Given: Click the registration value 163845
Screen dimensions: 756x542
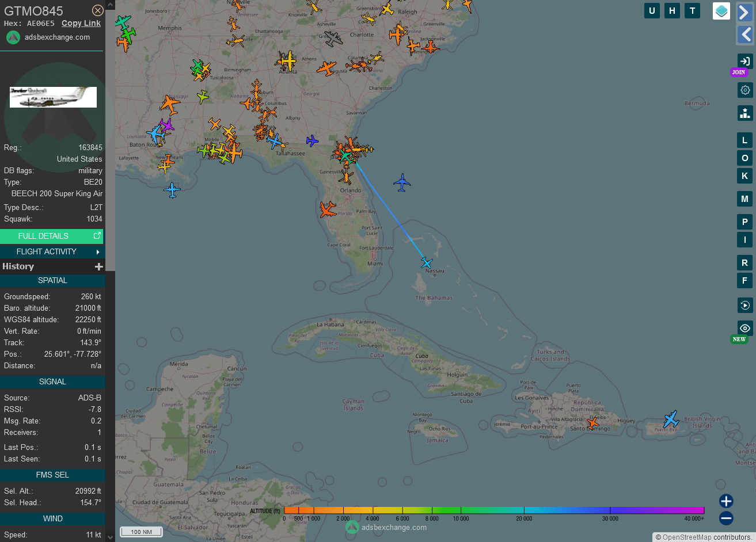Looking at the screenshot, I should [90, 148].
